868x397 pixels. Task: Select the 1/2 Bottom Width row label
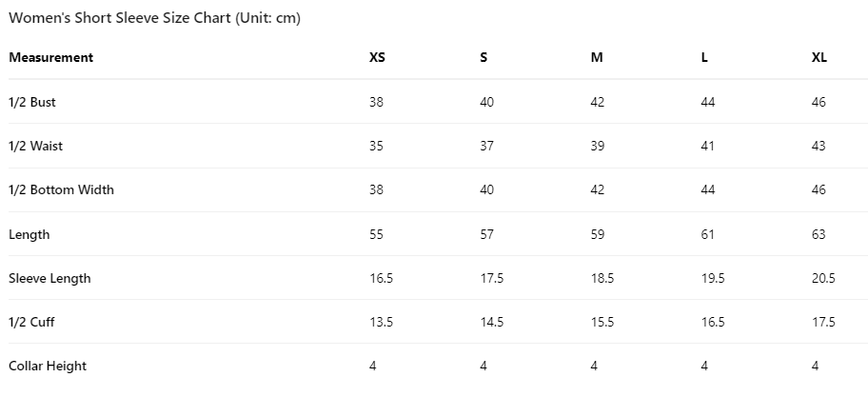pyautogui.click(x=61, y=189)
